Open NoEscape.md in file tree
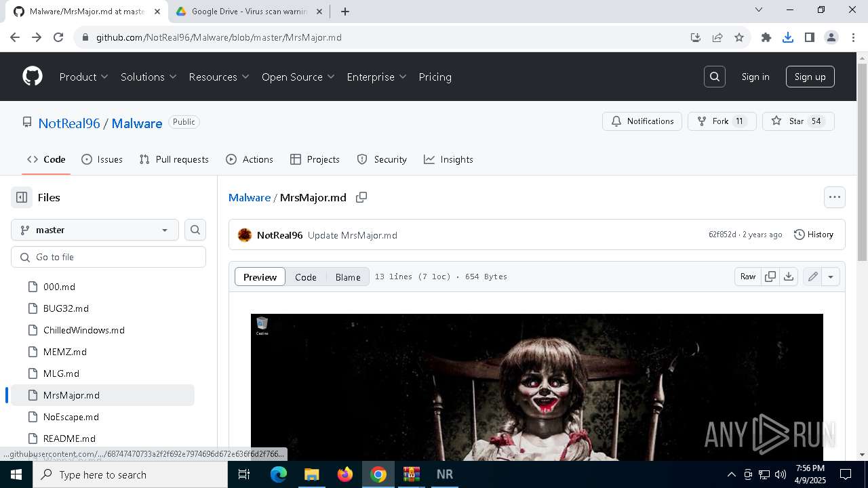 click(71, 417)
